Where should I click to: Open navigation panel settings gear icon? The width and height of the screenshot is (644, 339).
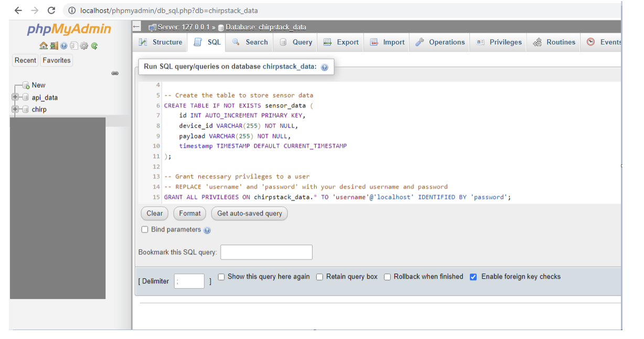(x=84, y=46)
